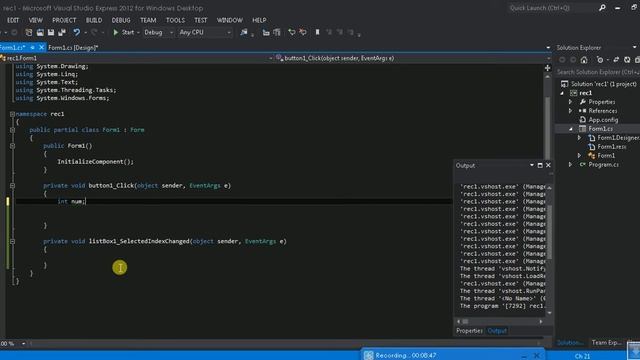Screen dimensions: 640x360
Task: Open the BUILD menu
Action: [x=94, y=20]
